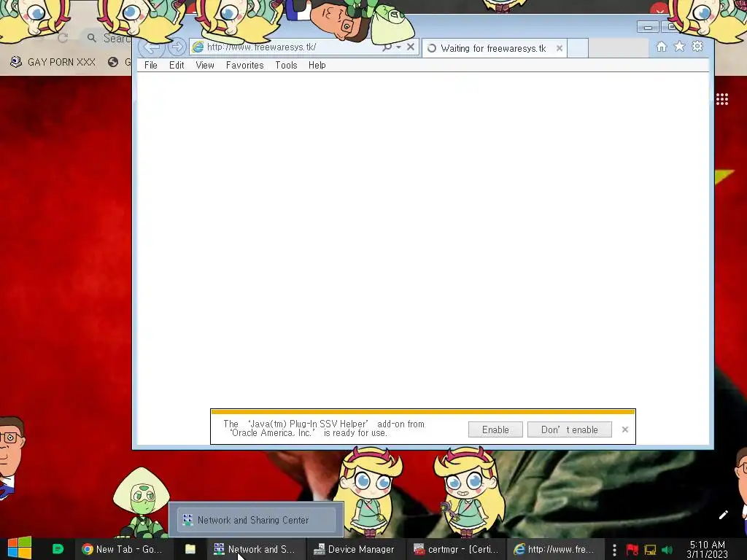747x560 pixels.
Task: Open the Windows Start button
Action: click(19, 548)
